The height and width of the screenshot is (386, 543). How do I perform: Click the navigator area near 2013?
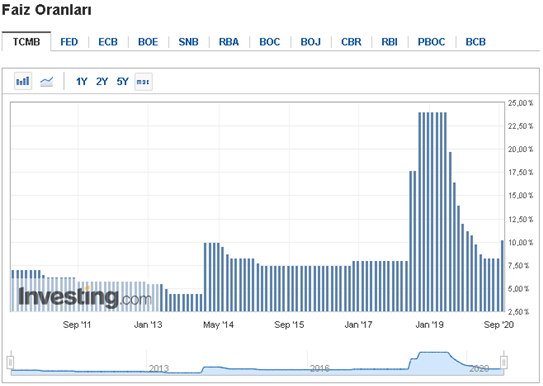(x=159, y=368)
